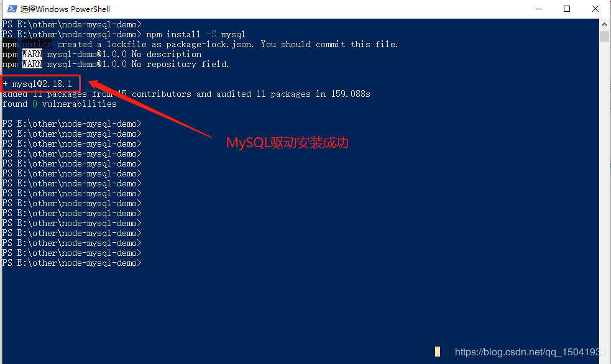Click 'audited 11 packages in 159.088s' text
The image size is (611, 364).
293,94
